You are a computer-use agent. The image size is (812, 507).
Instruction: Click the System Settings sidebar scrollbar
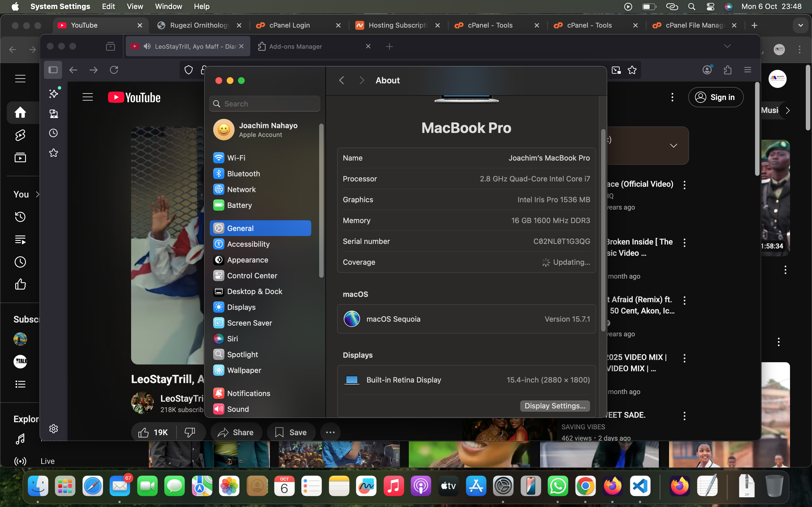point(321,201)
